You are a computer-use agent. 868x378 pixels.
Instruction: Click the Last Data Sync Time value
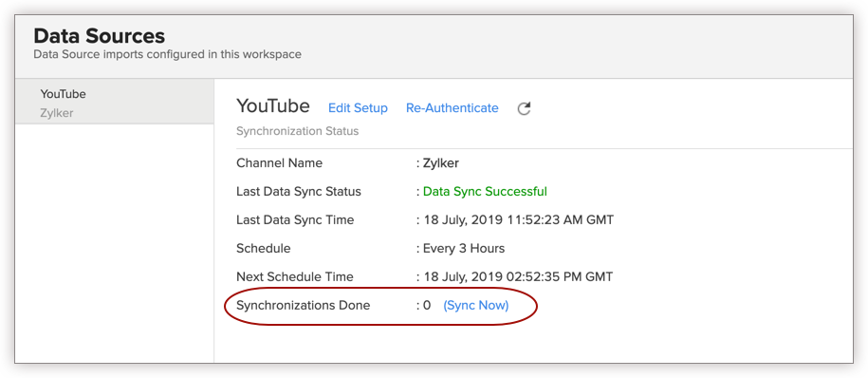point(518,220)
